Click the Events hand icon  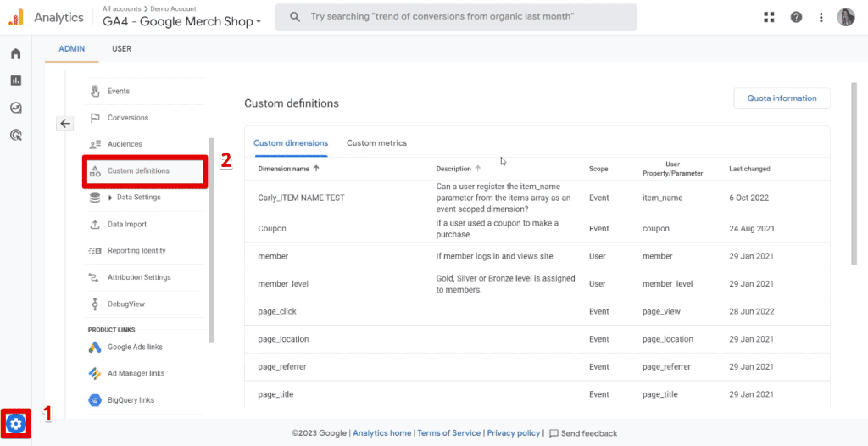95,91
